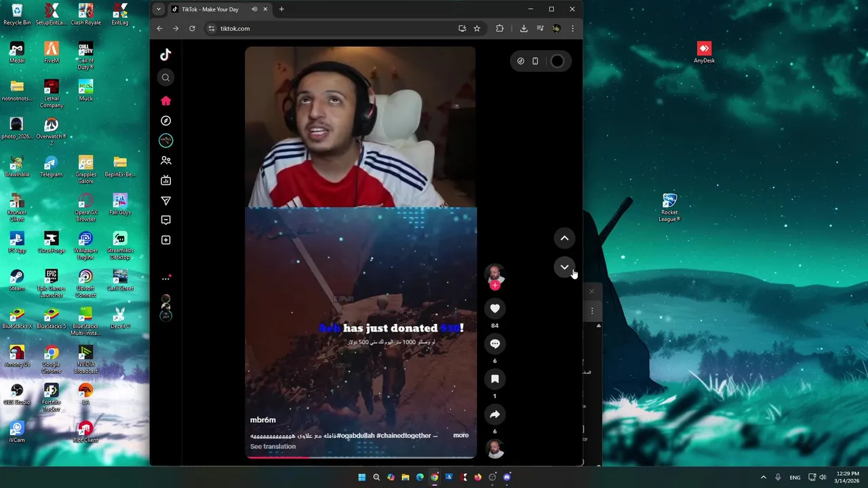Open the creator avatar beside the video

click(495, 274)
